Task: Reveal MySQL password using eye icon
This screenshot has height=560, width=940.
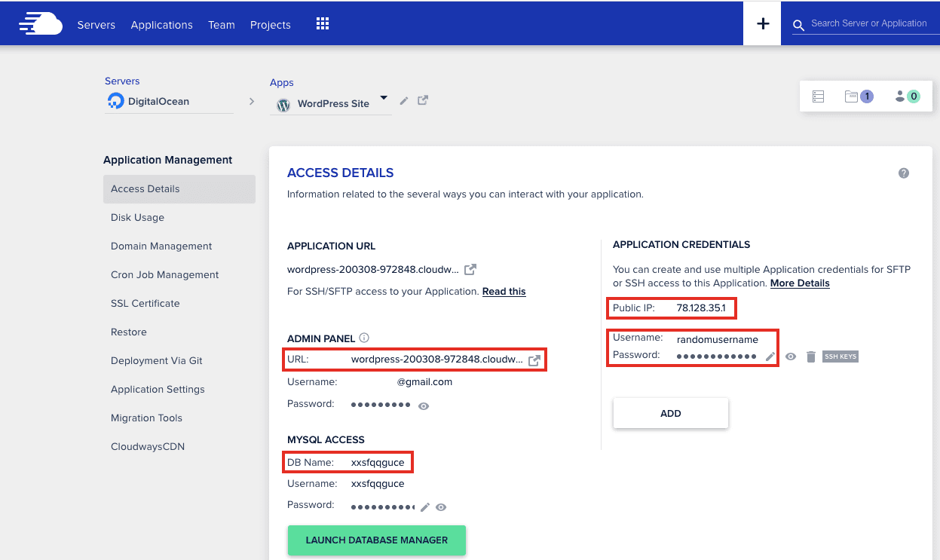Action: click(x=441, y=507)
